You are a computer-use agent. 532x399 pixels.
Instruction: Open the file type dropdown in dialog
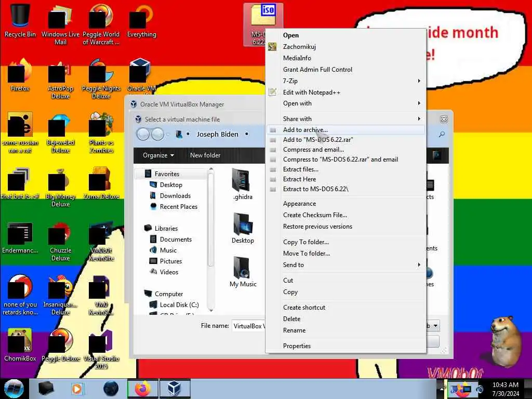tap(435, 326)
